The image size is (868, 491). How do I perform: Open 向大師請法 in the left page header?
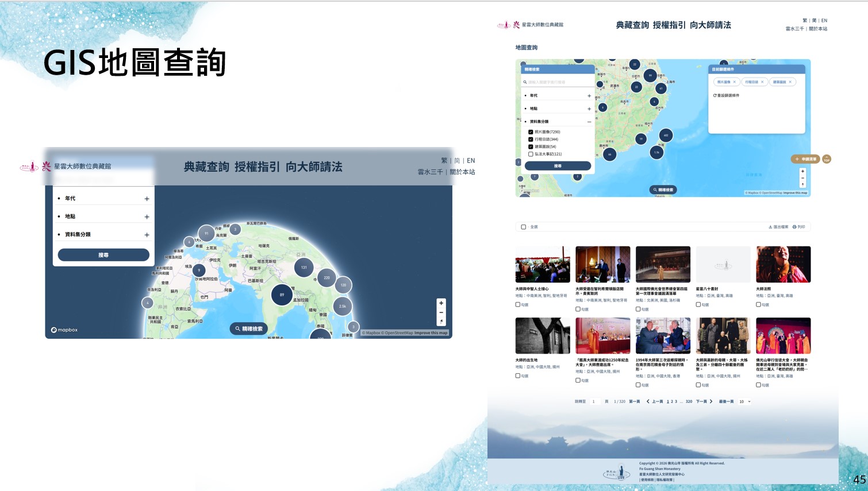[x=314, y=167]
